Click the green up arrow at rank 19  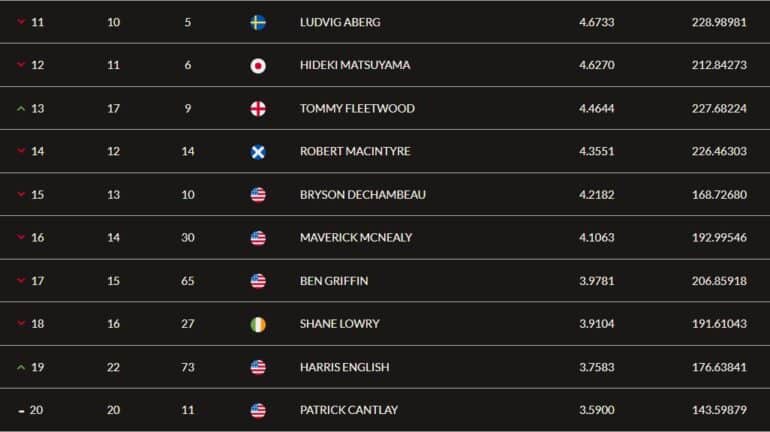[x=21, y=367]
